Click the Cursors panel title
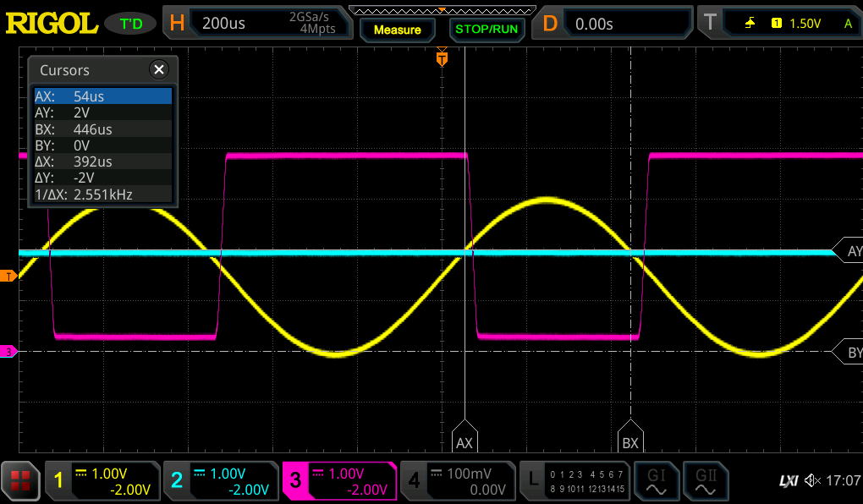 click(64, 70)
